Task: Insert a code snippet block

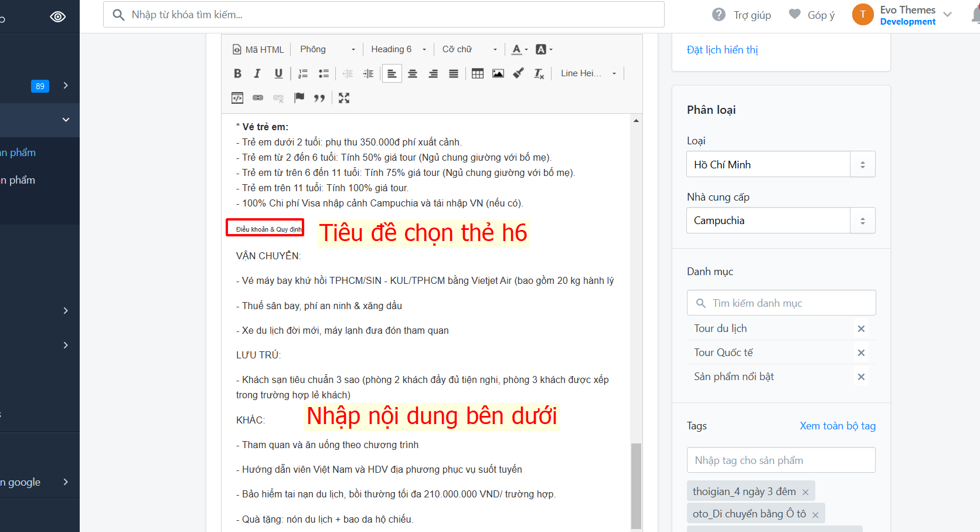Action: (x=237, y=98)
